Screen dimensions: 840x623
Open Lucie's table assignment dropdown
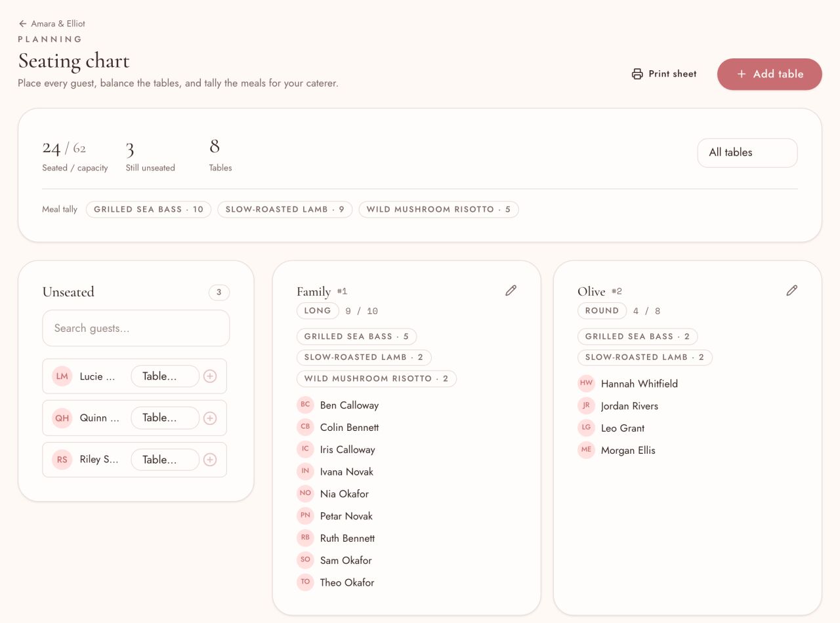(x=165, y=376)
